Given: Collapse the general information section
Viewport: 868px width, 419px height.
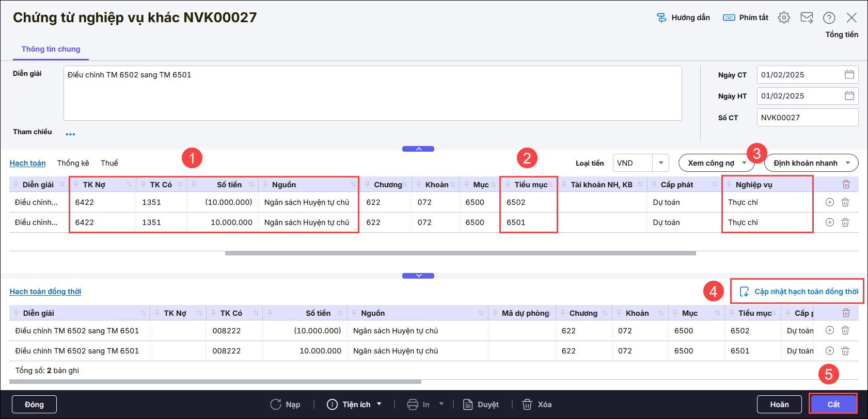Looking at the screenshot, I should (418, 149).
